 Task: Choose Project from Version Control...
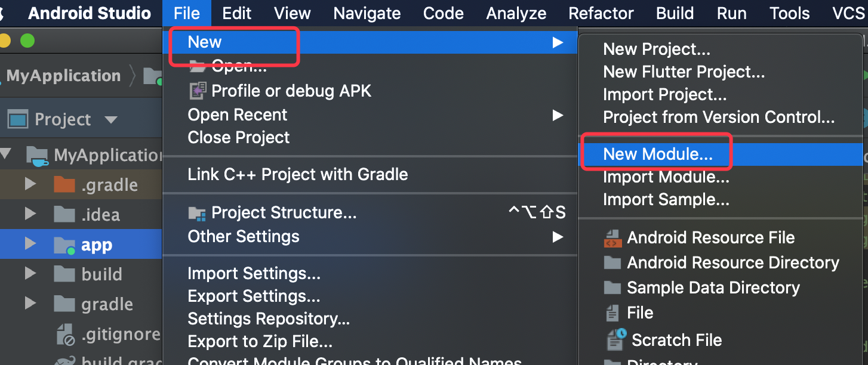718,117
